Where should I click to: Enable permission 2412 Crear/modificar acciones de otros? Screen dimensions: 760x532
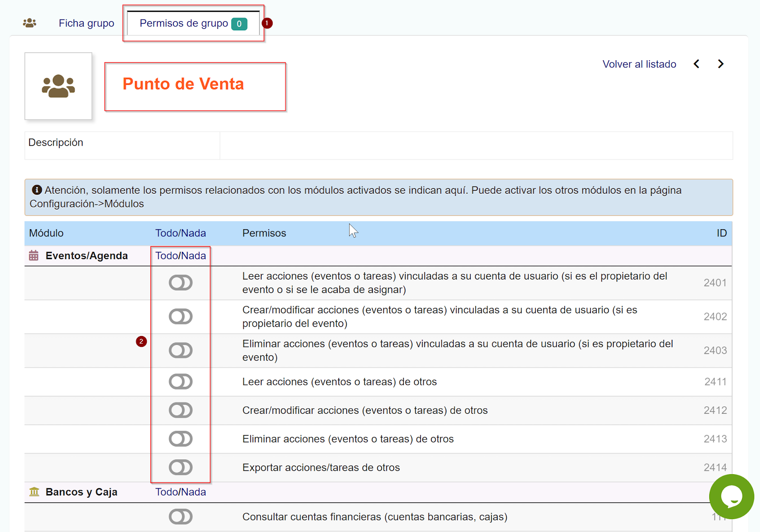pyautogui.click(x=180, y=410)
